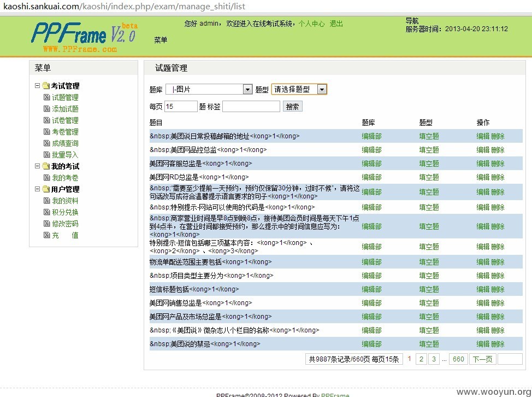Collapse the 用户管理 tree node
Viewport: 532px width, 397px height.
coord(38,189)
